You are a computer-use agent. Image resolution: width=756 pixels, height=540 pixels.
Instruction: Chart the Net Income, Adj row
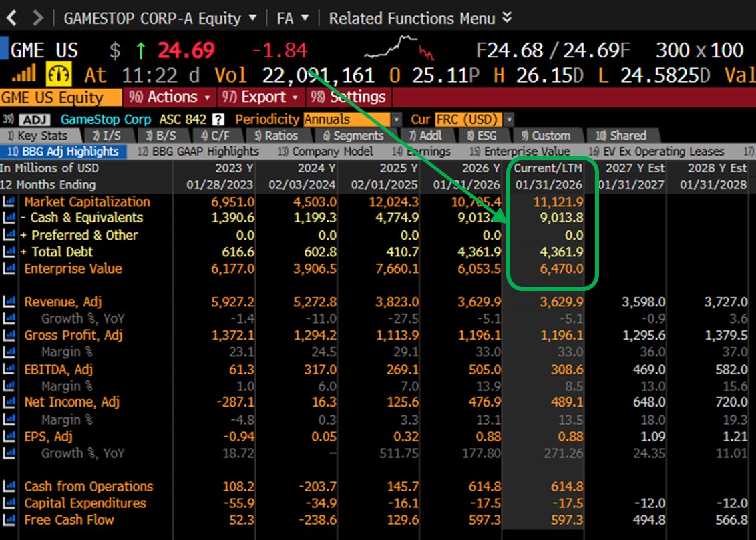point(9,402)
